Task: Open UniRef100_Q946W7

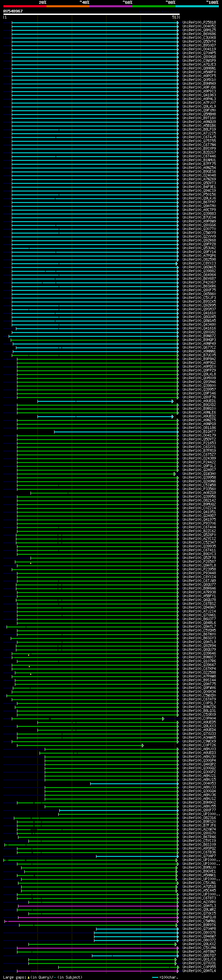Action: pos(199,936)
